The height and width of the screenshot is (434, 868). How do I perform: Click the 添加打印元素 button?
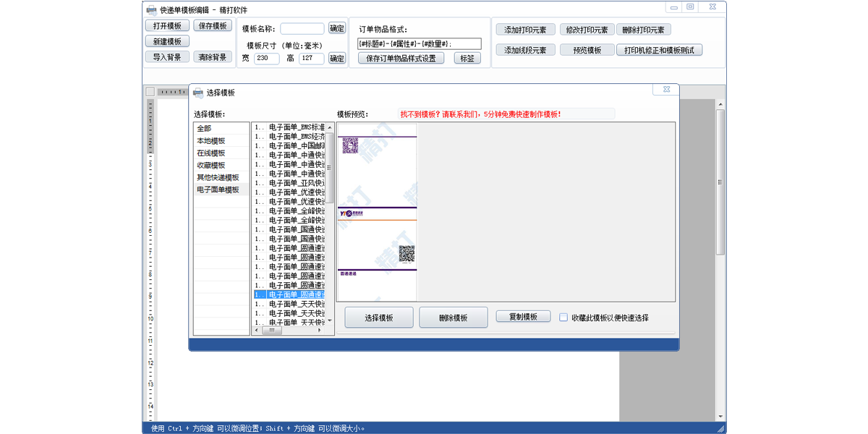525,30
